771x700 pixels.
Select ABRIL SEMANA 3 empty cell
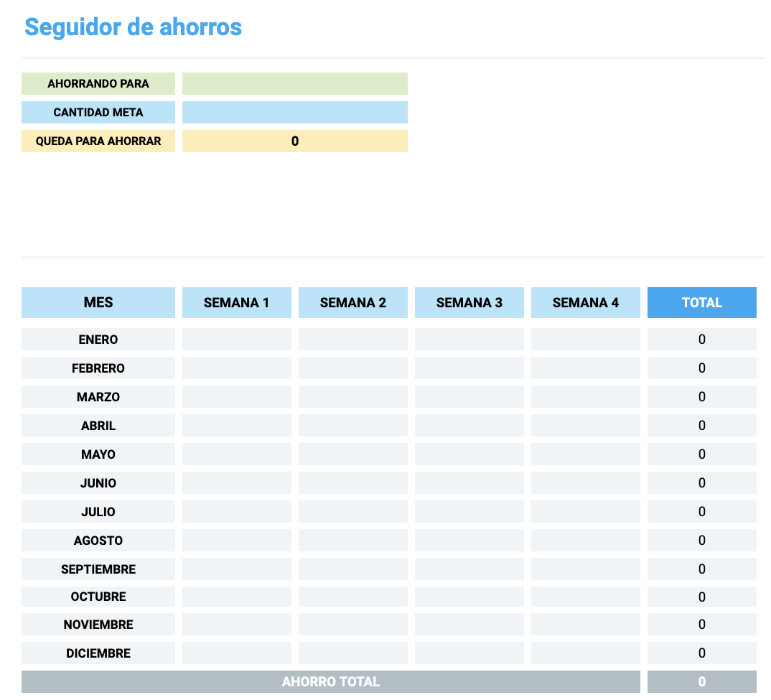point(469,426)
